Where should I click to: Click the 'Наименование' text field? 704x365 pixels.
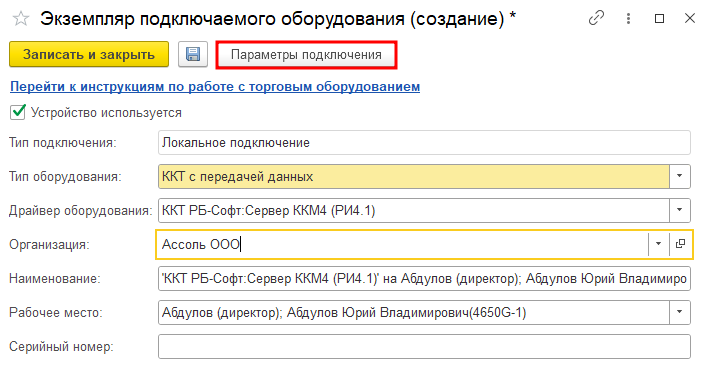pos(424,278)
